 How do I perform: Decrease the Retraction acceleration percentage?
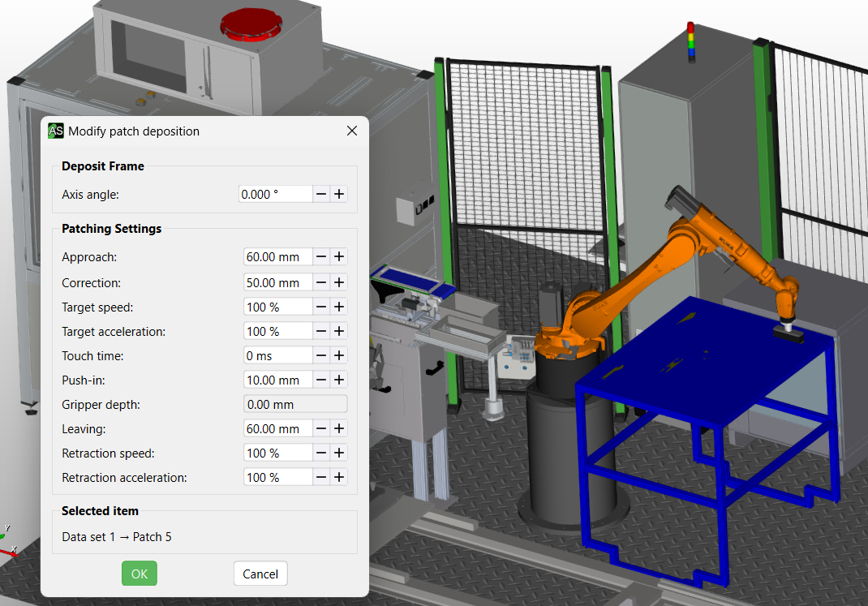321,477
